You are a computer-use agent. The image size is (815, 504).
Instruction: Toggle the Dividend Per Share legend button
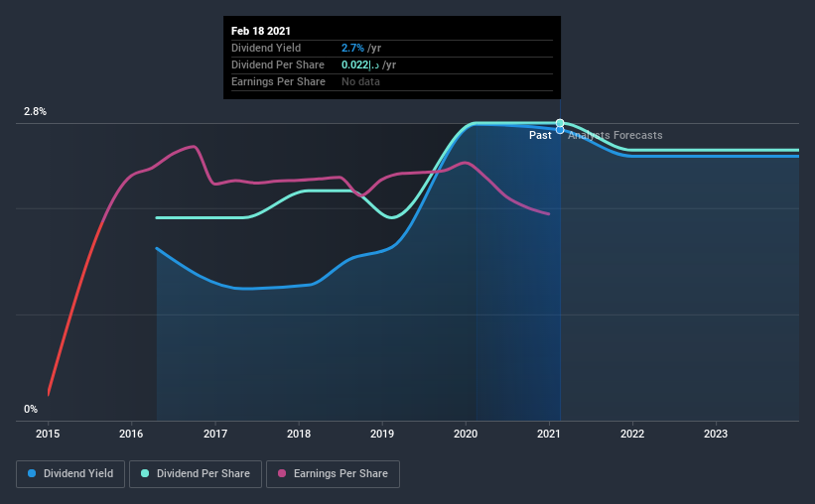[196, 474]
